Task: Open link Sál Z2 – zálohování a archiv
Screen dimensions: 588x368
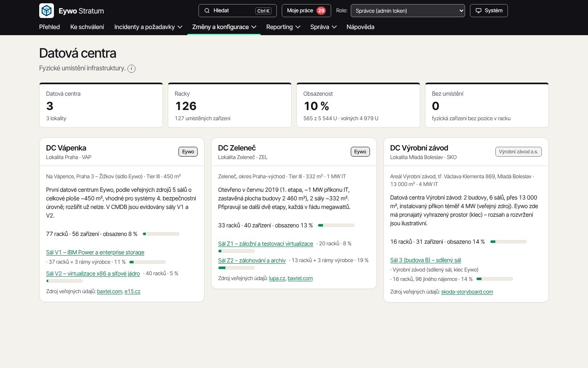Action: click(x=252, y=260)
